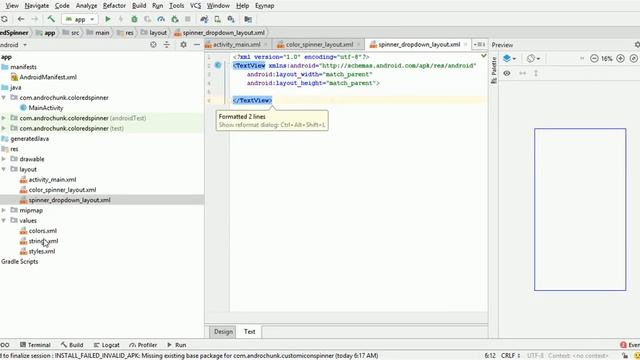640x360 pixels.
Task: Open Project panel gear settings
Action: 183,44
